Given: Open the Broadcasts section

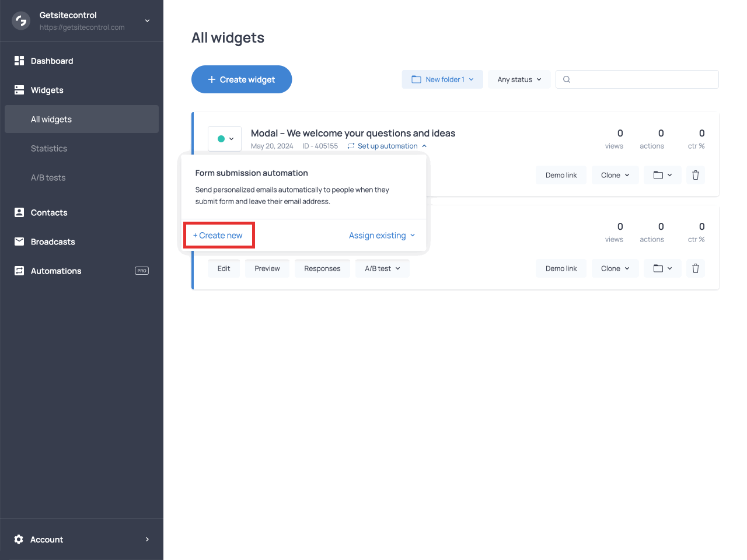Looking at the screenshot, I should tap(53, 242).
